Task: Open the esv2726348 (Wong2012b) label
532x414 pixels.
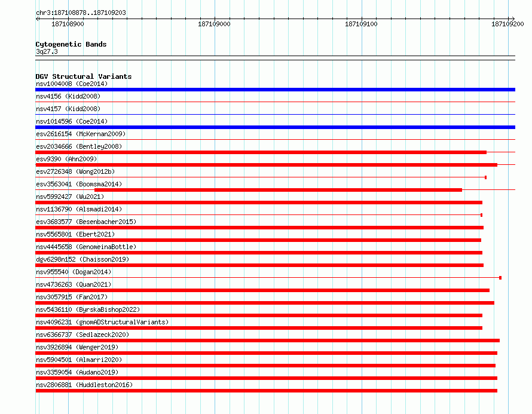Action: point(75,171)
